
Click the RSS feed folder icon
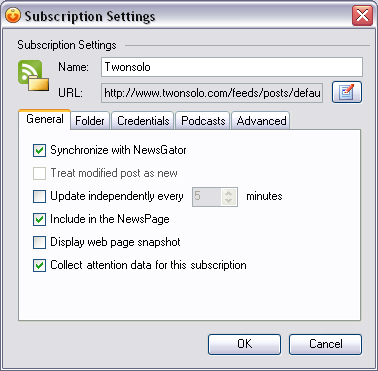(x=33, y=76)
